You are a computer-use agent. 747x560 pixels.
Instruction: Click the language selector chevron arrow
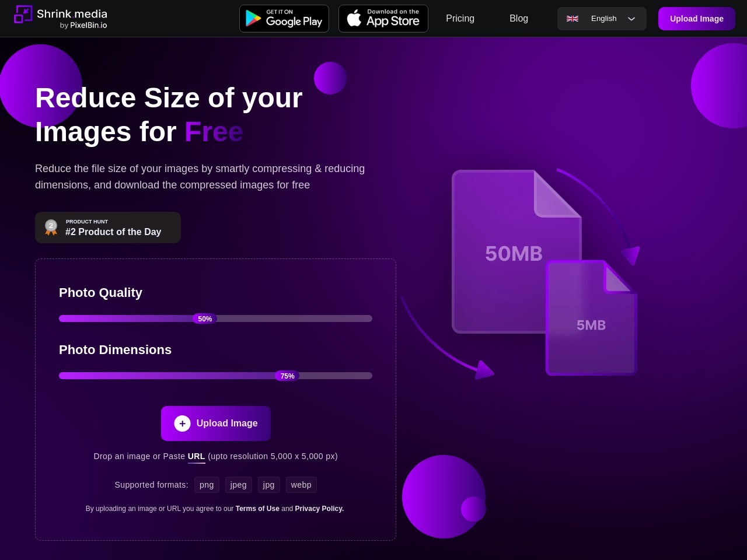point(631,19)
